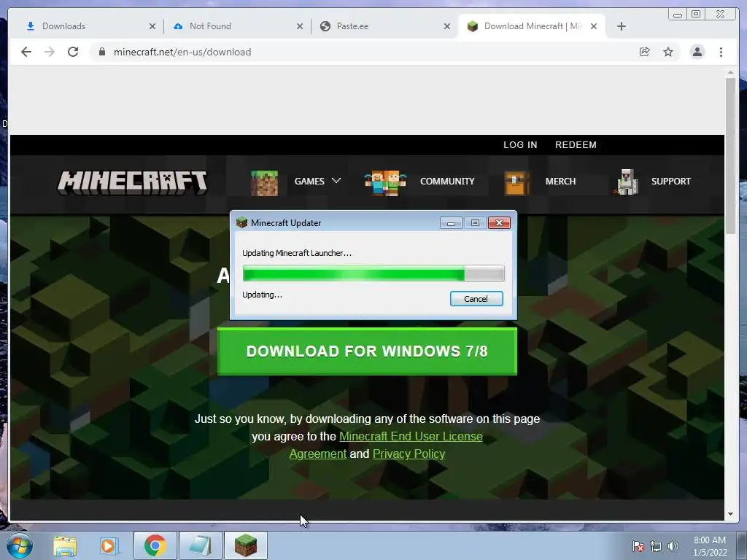Image resolution: width=747 pixels, height=560 pixels.
Task: Click the Minecraft Updater progress bar
Action: coord(373,274)
